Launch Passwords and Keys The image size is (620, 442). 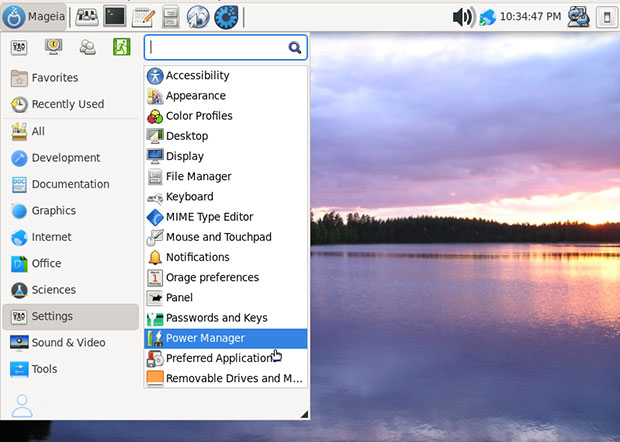[226, 317]
